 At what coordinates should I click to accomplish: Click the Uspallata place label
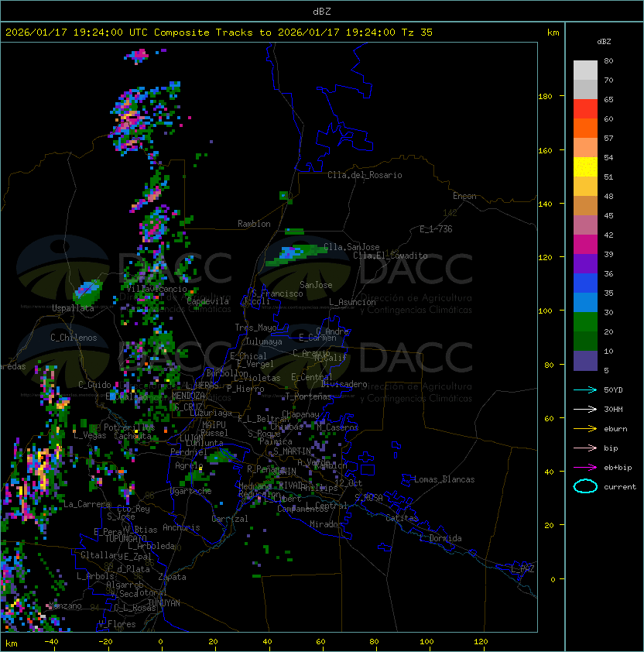73,308
